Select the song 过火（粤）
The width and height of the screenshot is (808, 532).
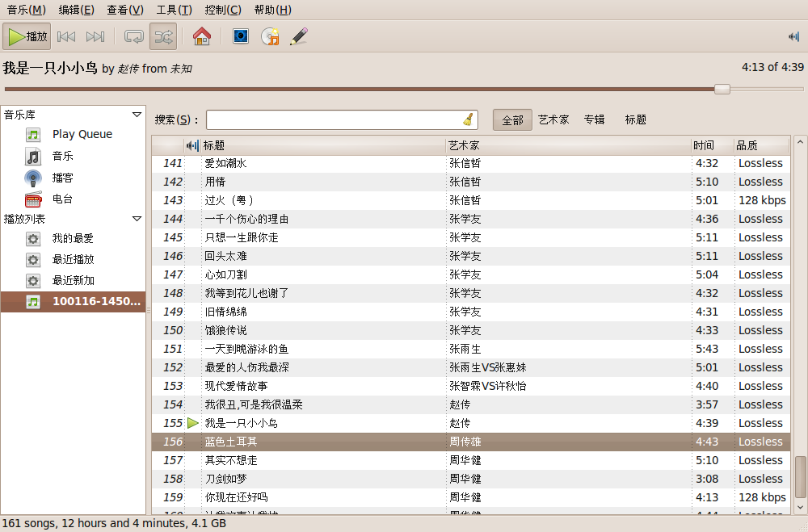point(471,200)
